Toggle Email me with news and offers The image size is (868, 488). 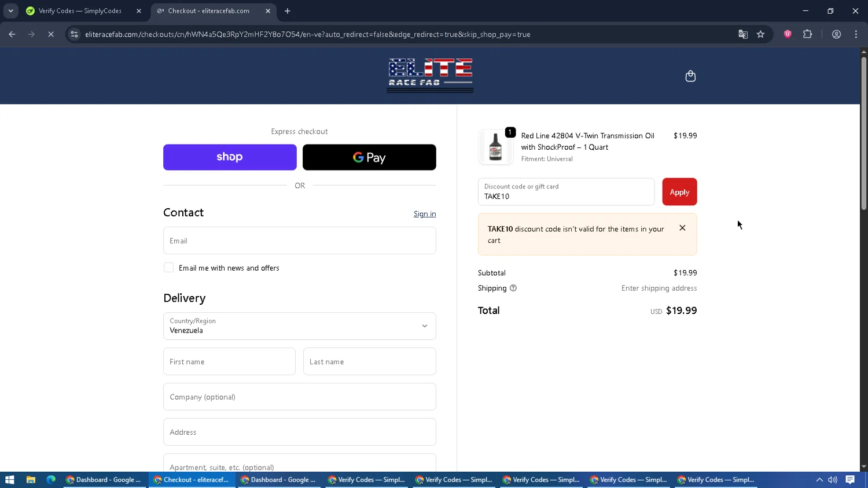pos(168,268)
